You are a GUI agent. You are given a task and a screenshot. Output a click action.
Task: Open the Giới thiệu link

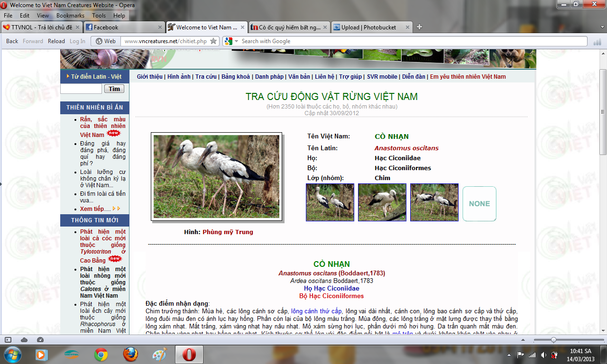click(149, 76)
